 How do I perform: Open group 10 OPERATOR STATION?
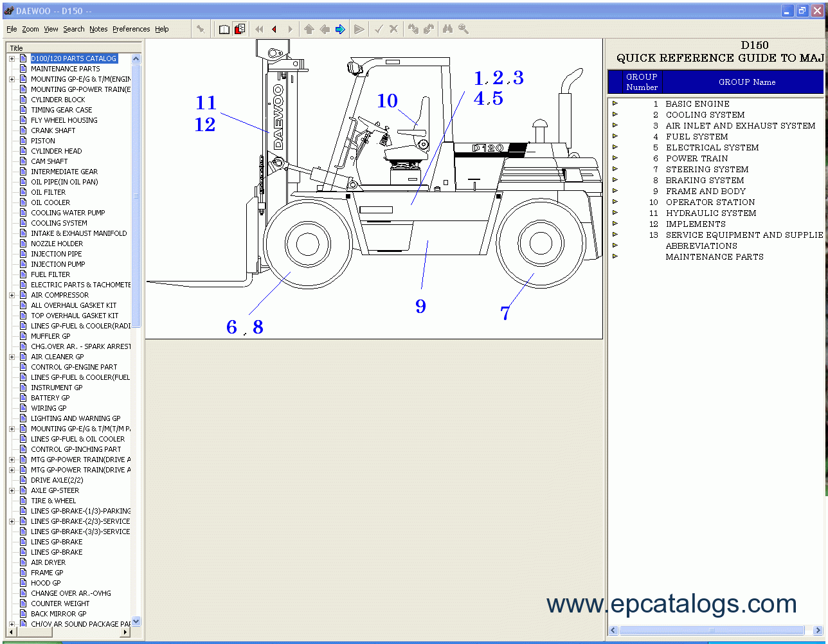pyautogui.click(x=710, y=202)
